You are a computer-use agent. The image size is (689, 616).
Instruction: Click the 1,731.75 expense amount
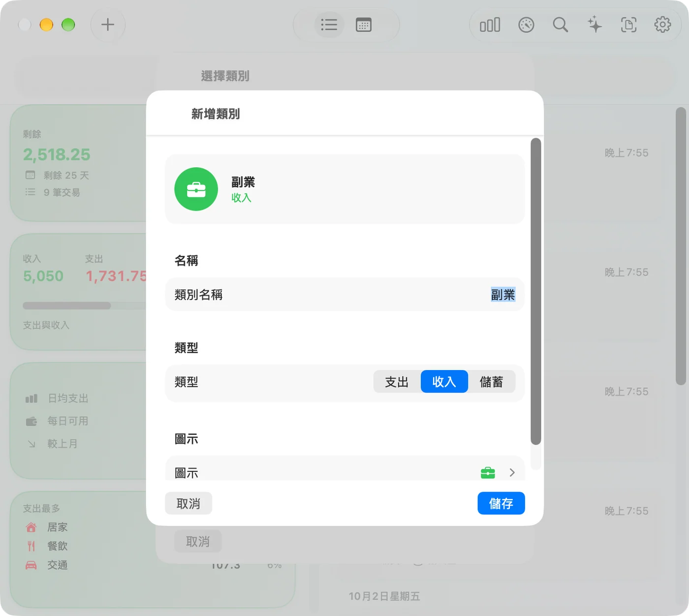116,276
